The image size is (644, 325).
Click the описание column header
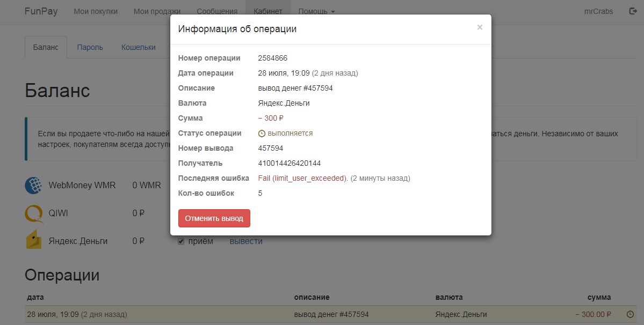point(312,297)
